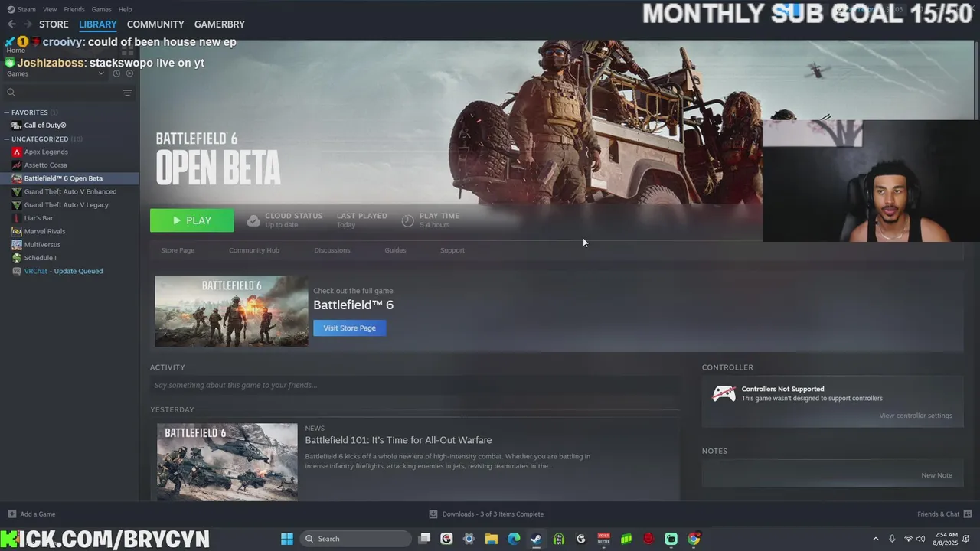Go back with the left arrow
Viewport: 980px width, 551px height.
coord(11,24)
